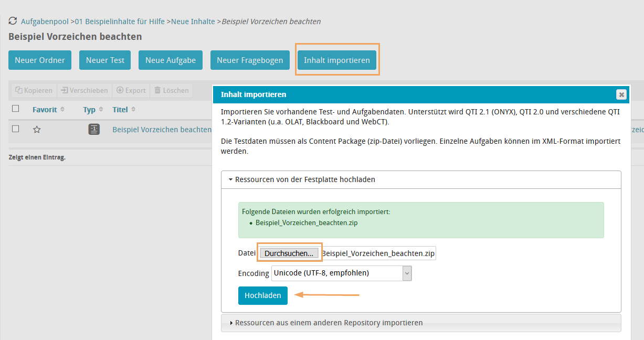This screenshot has width=644, height=340.
Task: Close the Inhalt importieren dialog
Action: (x=621, y=94)
